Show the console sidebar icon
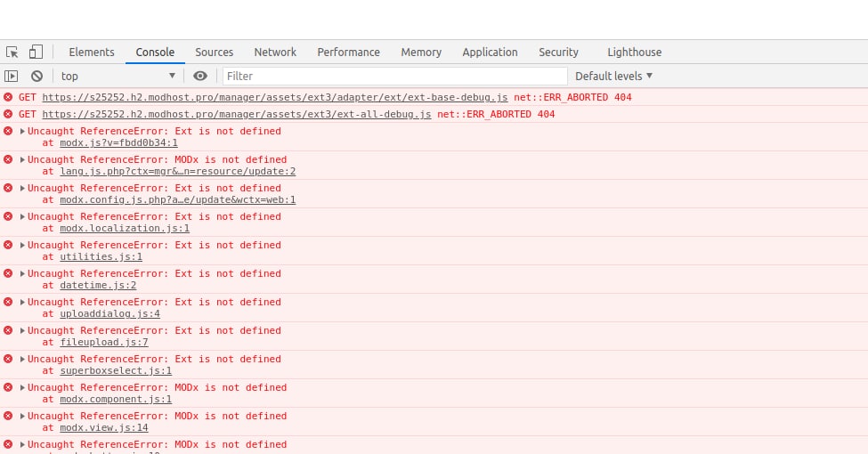 11,76
